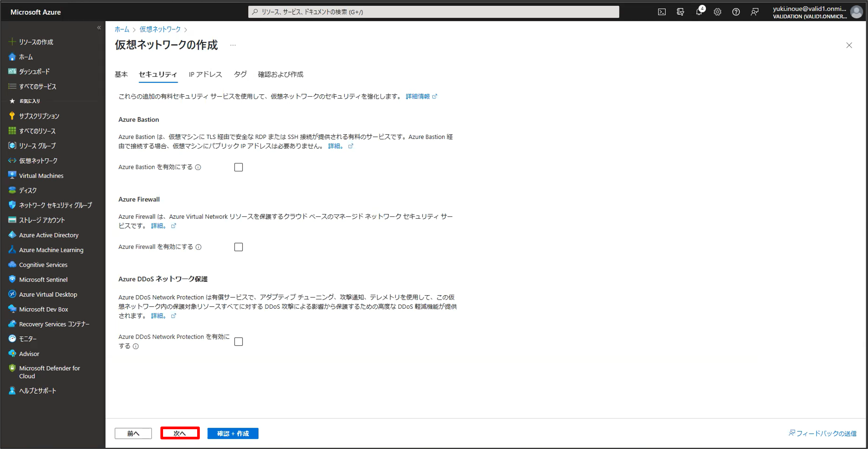Open フィードバックの送信 link
The height and width of the screenshot is (449, 868).
(822, 433)
